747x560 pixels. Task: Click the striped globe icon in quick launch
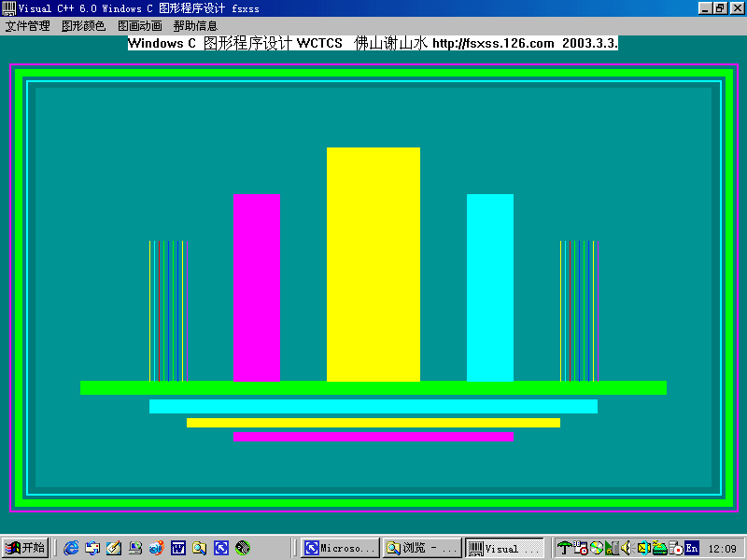pos(243,548)
